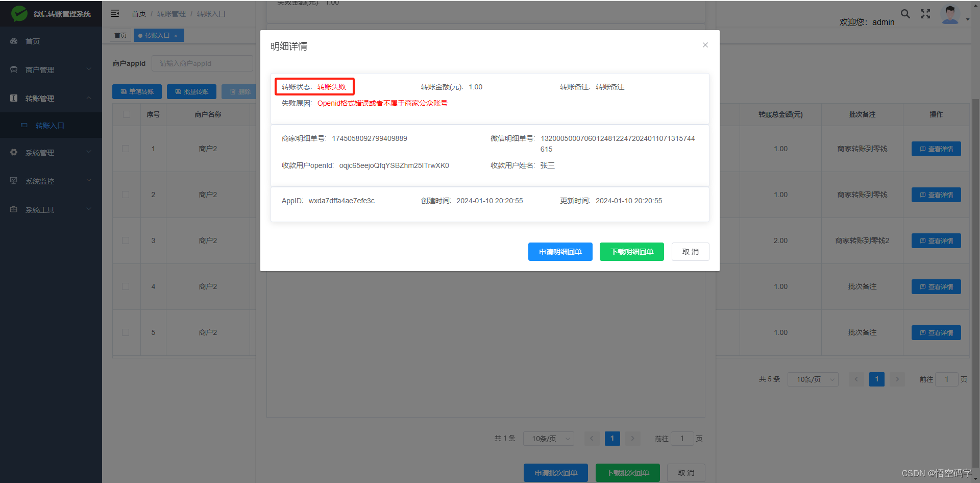
Task: Check the row 1 checkbox
Action: (126, 149)
